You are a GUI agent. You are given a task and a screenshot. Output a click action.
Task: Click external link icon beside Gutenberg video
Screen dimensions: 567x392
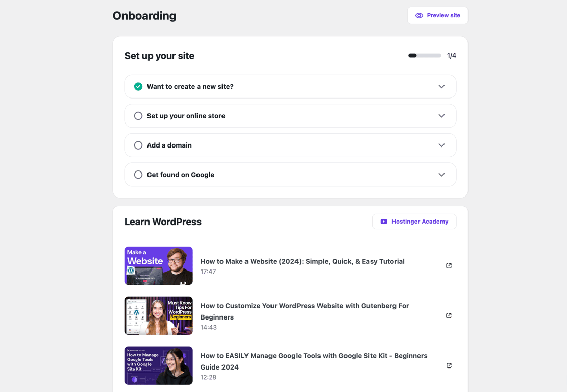pos(449,315)
